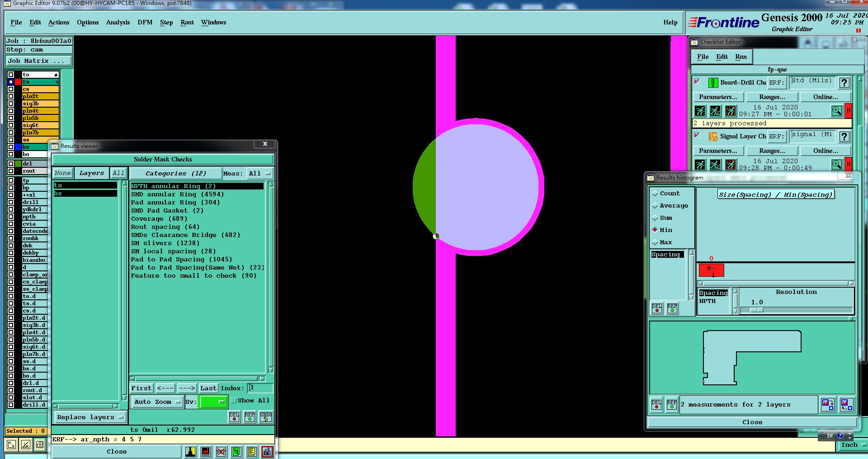Select the Rout spacing (64) category

(165, 227)
